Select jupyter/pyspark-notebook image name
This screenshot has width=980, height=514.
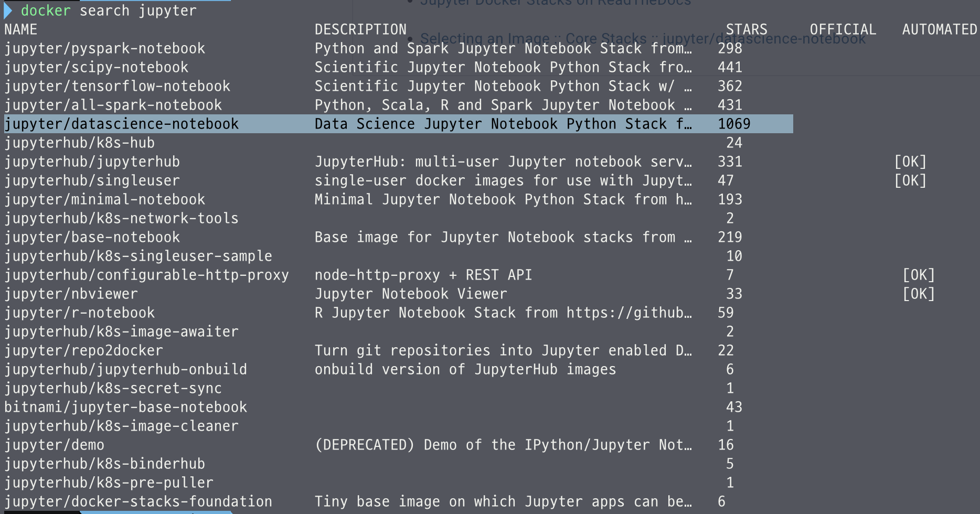click(104, 48)
